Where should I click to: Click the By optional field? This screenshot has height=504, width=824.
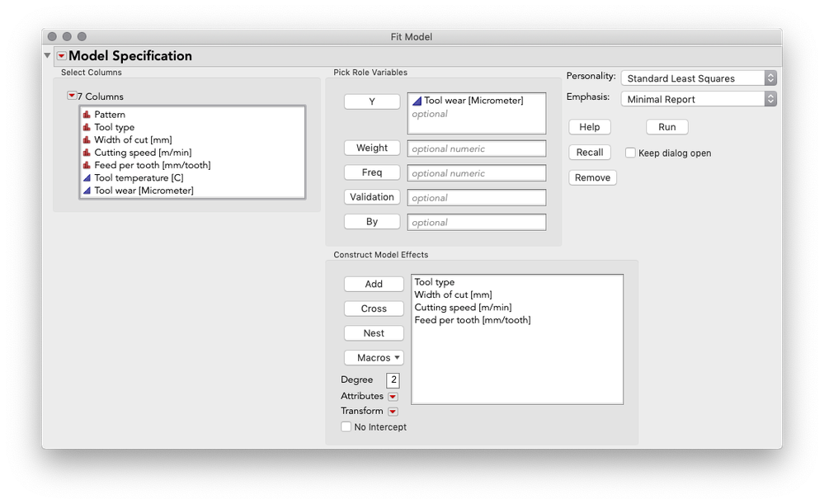pos(477,223)
